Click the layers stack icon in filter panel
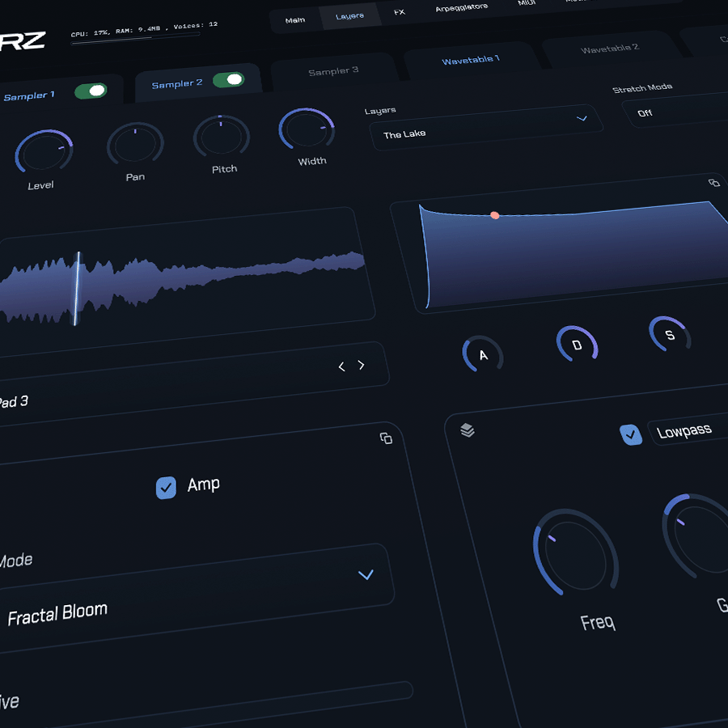 click(468, 430)
